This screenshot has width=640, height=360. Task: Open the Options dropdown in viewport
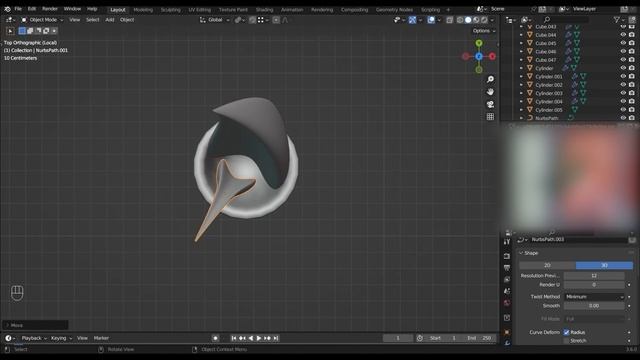tap(484, 31)
